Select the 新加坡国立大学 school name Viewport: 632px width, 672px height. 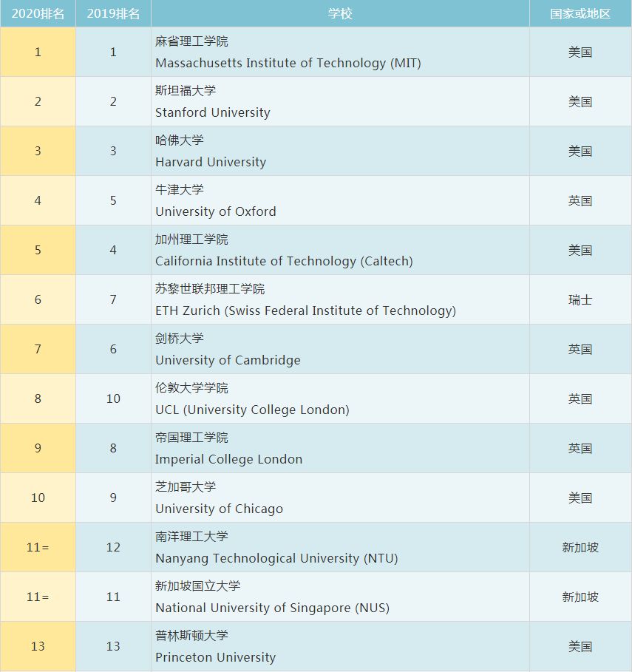197,586
